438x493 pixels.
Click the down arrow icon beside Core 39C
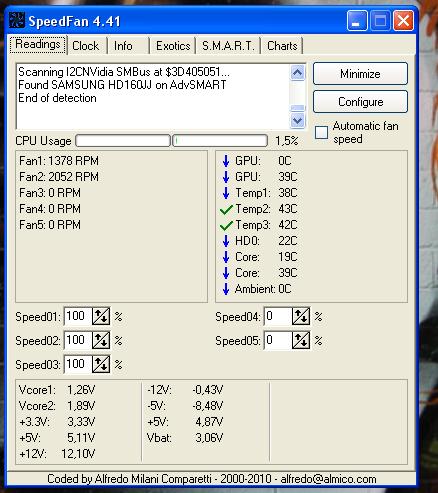tap(226, 273)
